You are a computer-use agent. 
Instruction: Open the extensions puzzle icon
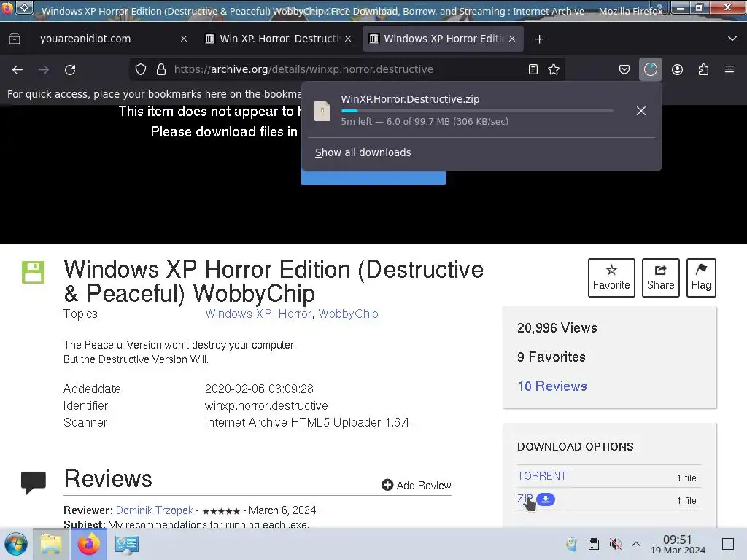click(x=703, y=69)
